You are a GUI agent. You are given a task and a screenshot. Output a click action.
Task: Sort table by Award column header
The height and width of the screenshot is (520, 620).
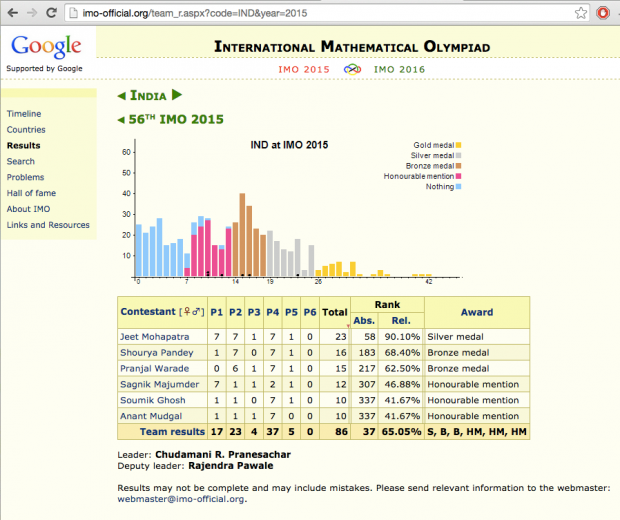(476, 312)
